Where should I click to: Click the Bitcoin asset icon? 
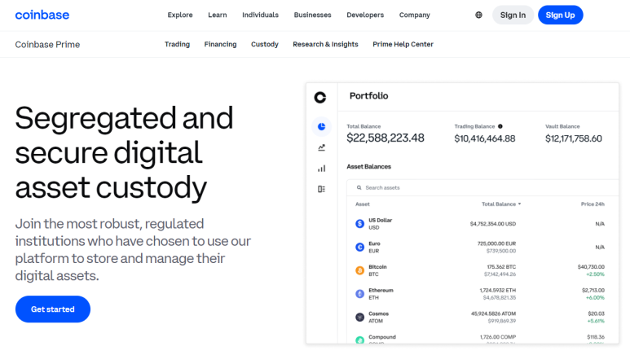point(360,270)
